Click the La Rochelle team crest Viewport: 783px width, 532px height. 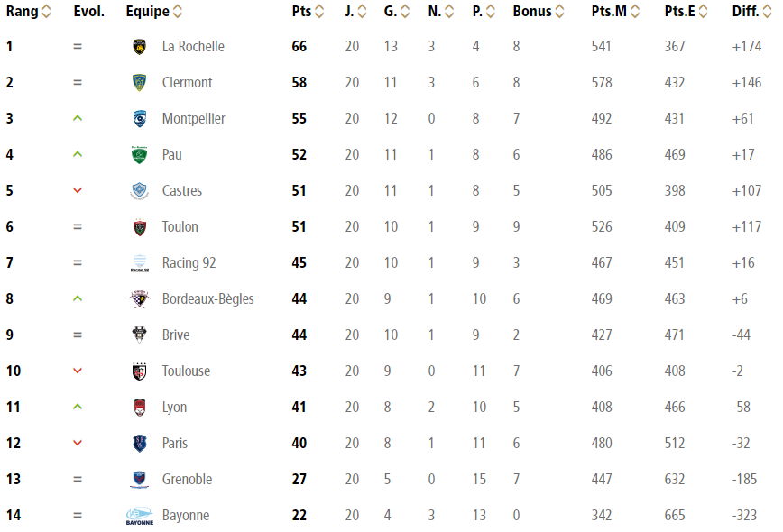coord(139,46)
